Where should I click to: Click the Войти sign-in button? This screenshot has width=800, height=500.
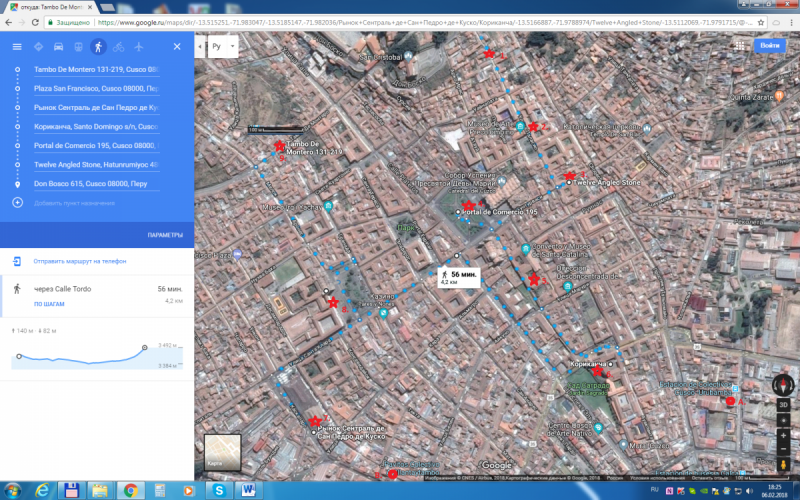coord(769,45)
